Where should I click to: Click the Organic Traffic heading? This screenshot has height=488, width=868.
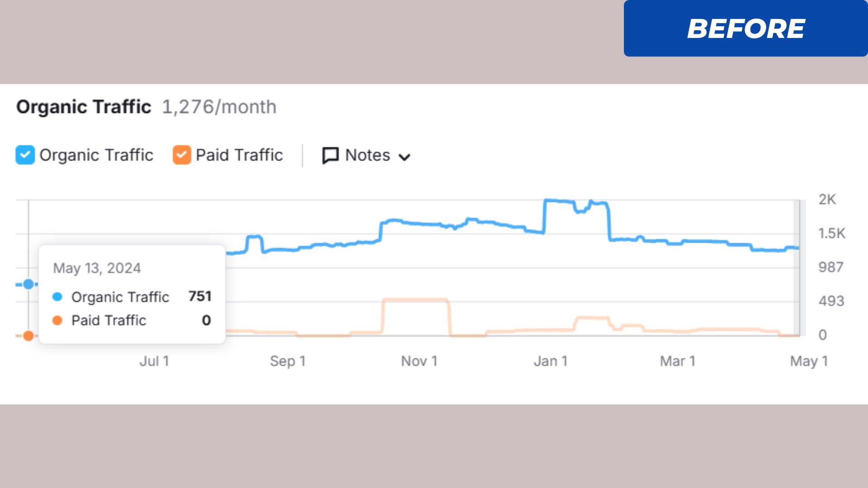(x=84, y=107)
